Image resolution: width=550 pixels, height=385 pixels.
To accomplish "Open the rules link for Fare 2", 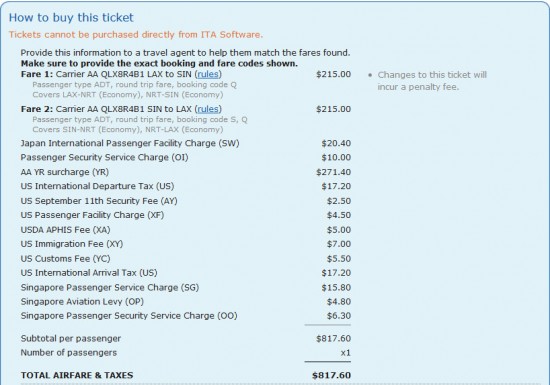I will click(x=208, y=109).
